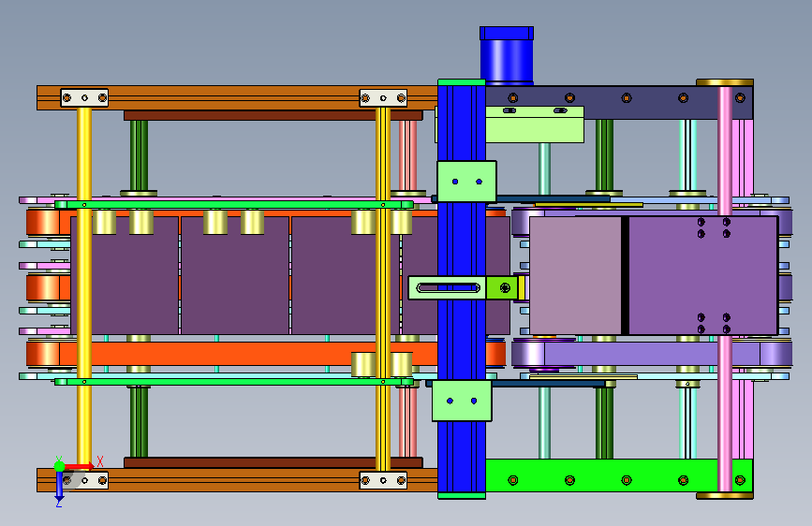812x526 pixels.
Task: Select the violet belt at the lower right
Action: (x=652, y=354)
